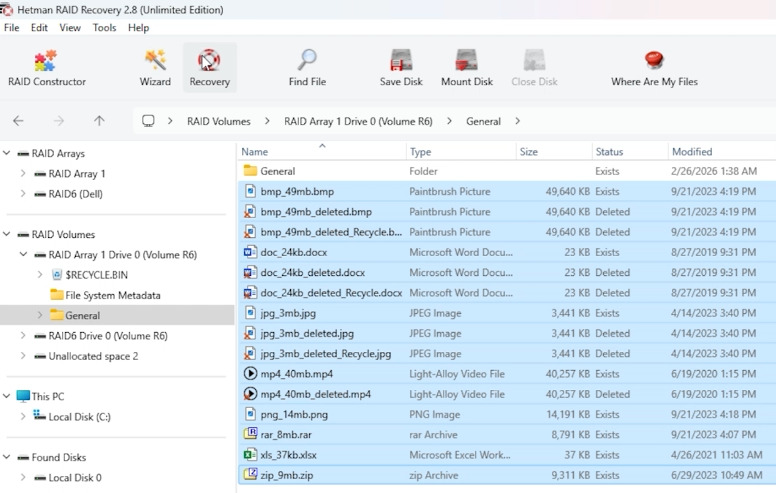Expand the $RECYCLE.BIN tree node
The width and height of the screenshot is (776, 493).
click(40, 275)
